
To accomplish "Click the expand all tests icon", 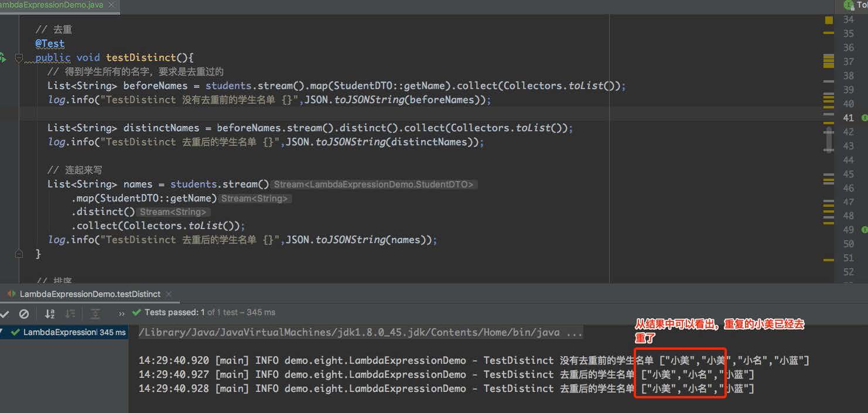I will (95, 313).
